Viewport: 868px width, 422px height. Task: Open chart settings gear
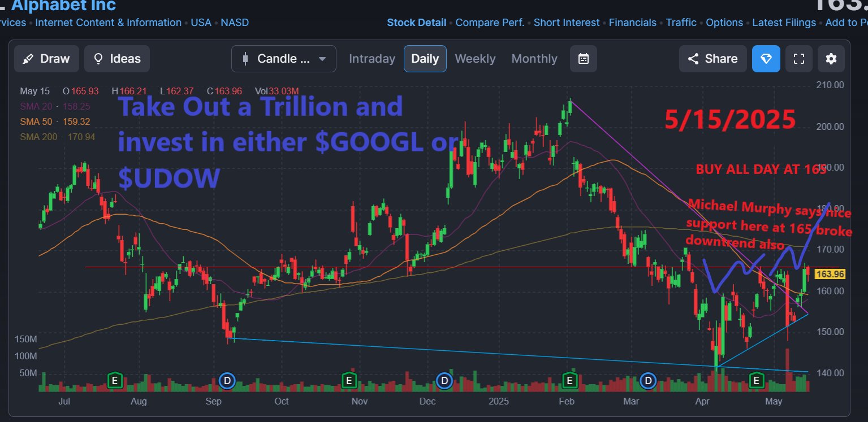tap(831, 59)
